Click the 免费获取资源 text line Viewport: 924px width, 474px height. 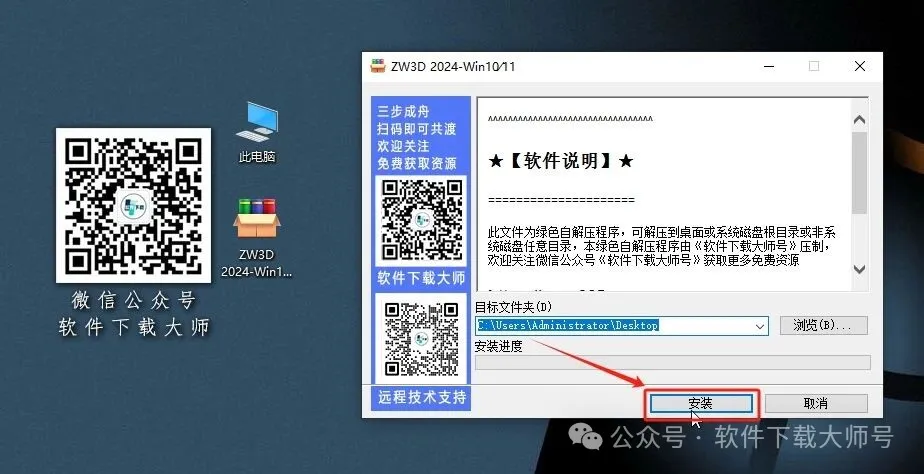coord(417,163)
